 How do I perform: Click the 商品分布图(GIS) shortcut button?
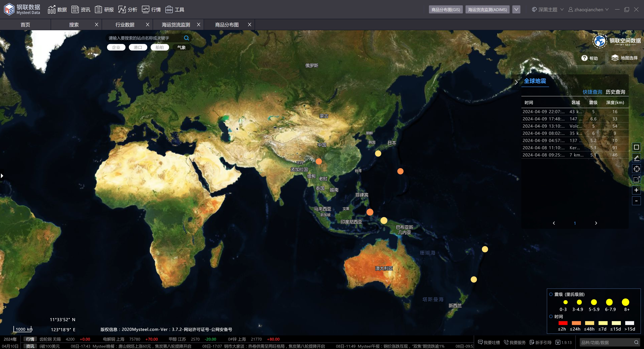click(x=446, y=10)
